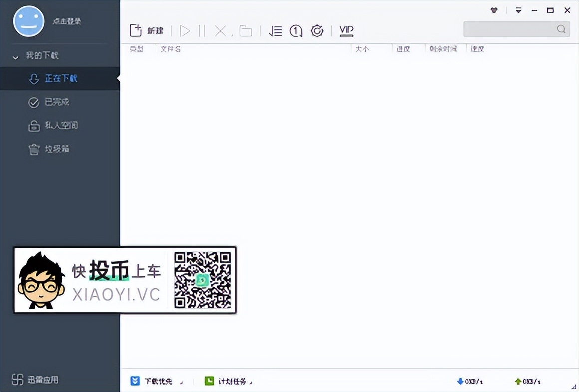Screen dimensions: 579x392
Task: Click the magnifier search icon
Action: [561, 29]
